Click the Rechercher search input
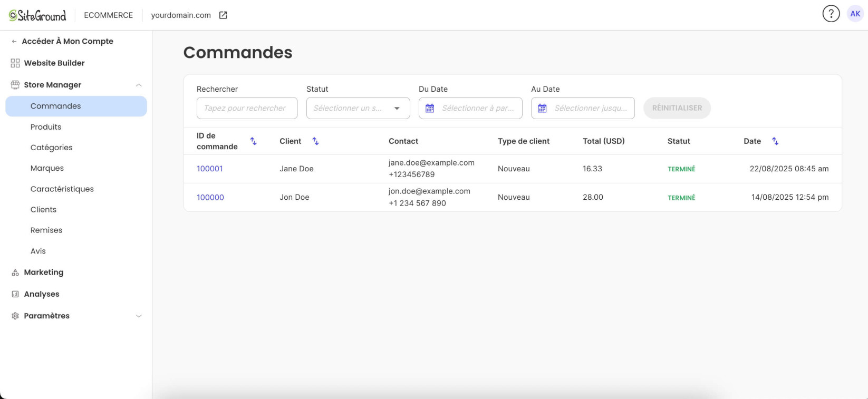The width and height of the screenshot is (868, 399). tap(247, 108)
